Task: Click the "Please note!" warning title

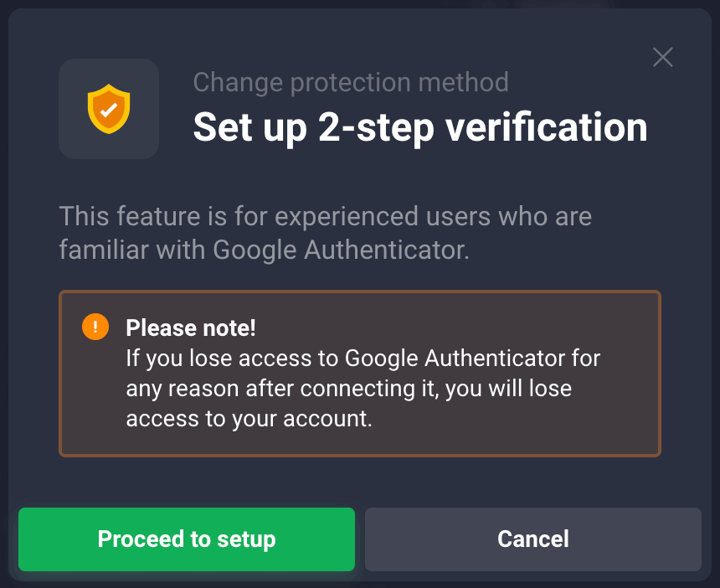Action: click(191, 328)
